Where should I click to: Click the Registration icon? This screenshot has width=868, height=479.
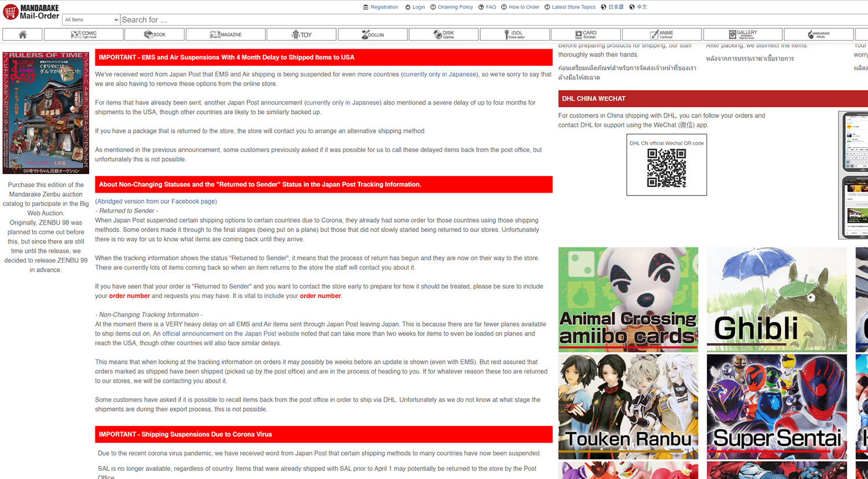[x=366, y=7]
